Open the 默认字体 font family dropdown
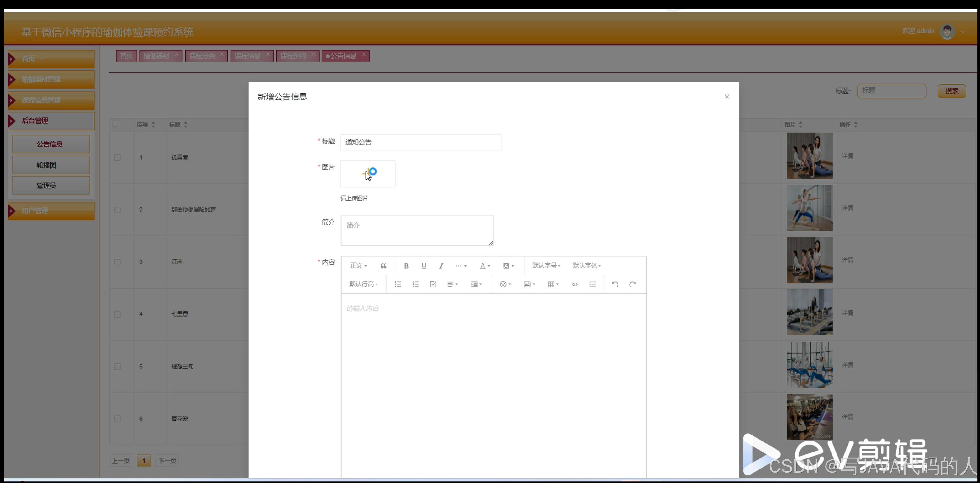 (586, 266)
